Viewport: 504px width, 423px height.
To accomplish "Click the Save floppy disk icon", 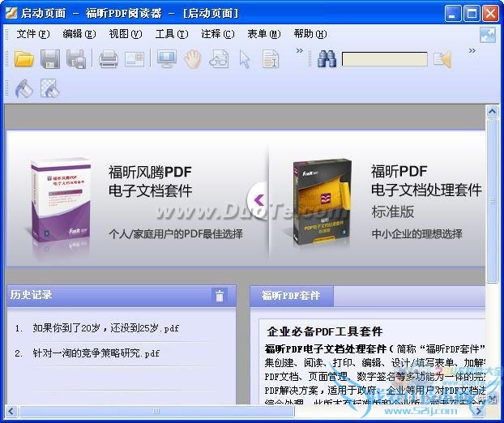I will tap(50, 59).
